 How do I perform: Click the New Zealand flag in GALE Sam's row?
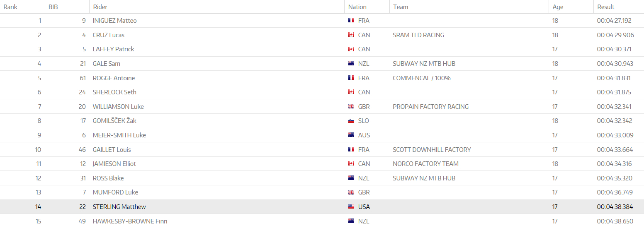(x=351, y=63)
